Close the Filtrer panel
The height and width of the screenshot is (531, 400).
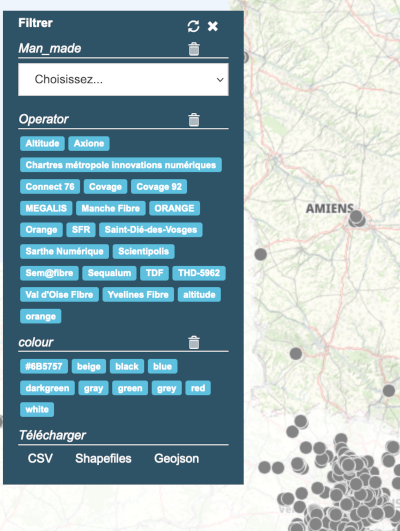coord(213,26)
